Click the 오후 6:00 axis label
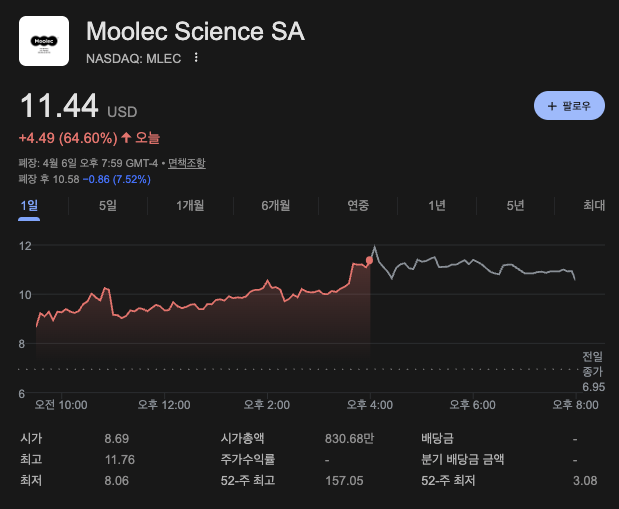619x509 pixels. [473, 405]
